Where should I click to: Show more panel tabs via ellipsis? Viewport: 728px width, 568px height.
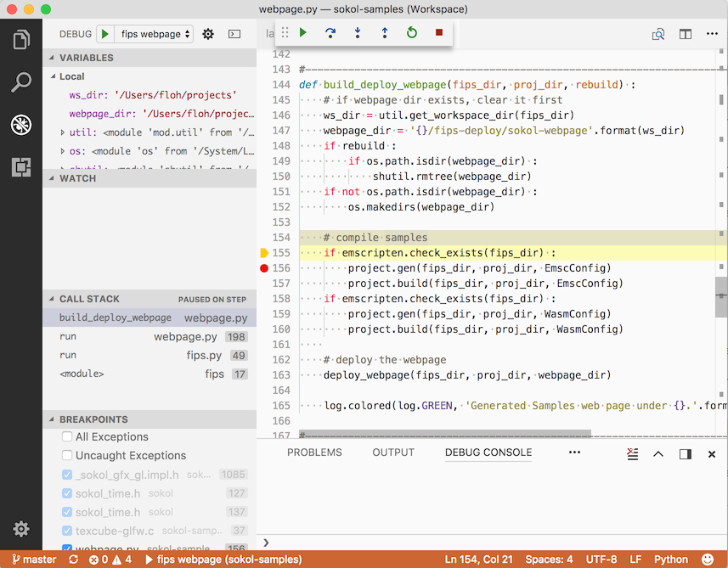575,453
